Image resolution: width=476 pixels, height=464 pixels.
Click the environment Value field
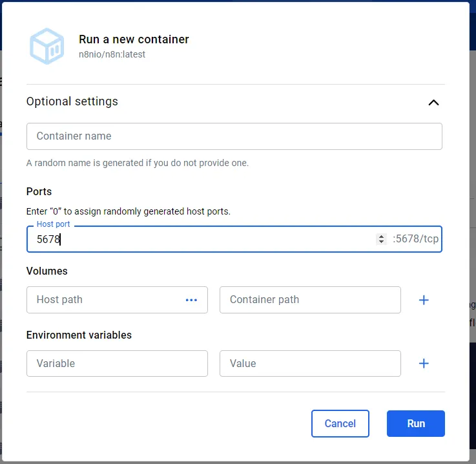310,364
